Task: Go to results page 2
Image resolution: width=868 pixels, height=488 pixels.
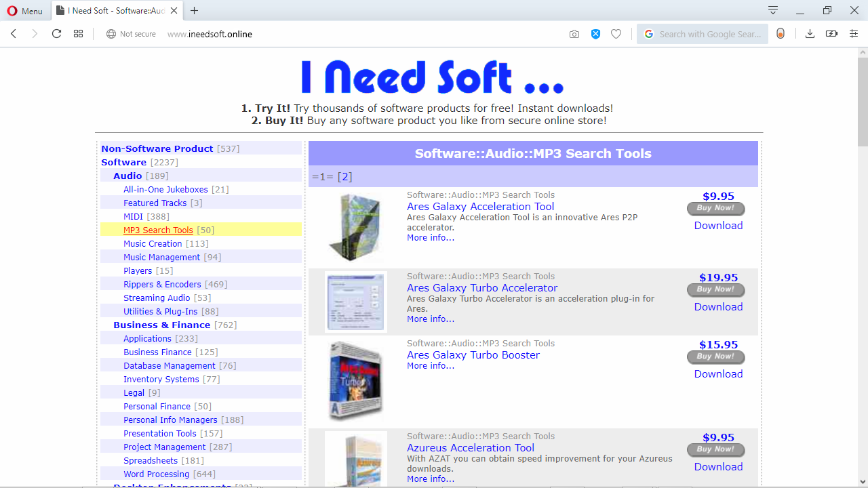Action: pyautogui.click(x=344, y=177)
